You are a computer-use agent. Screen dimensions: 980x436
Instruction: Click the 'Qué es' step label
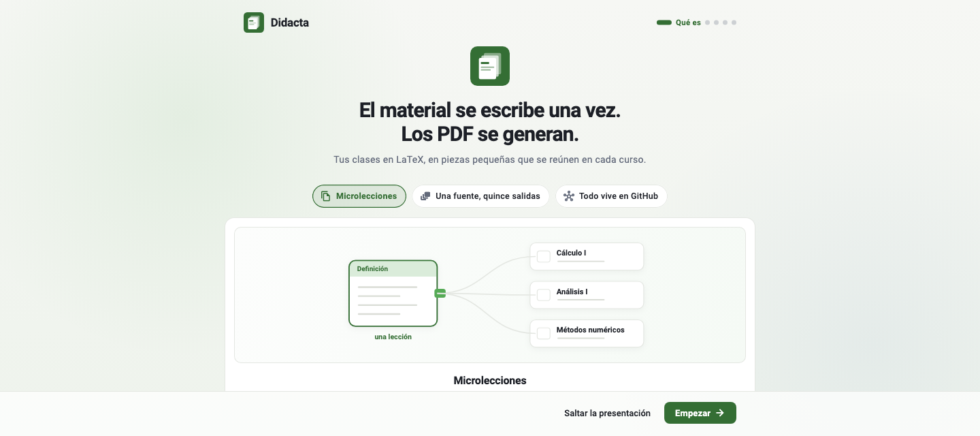click(688, 22)
